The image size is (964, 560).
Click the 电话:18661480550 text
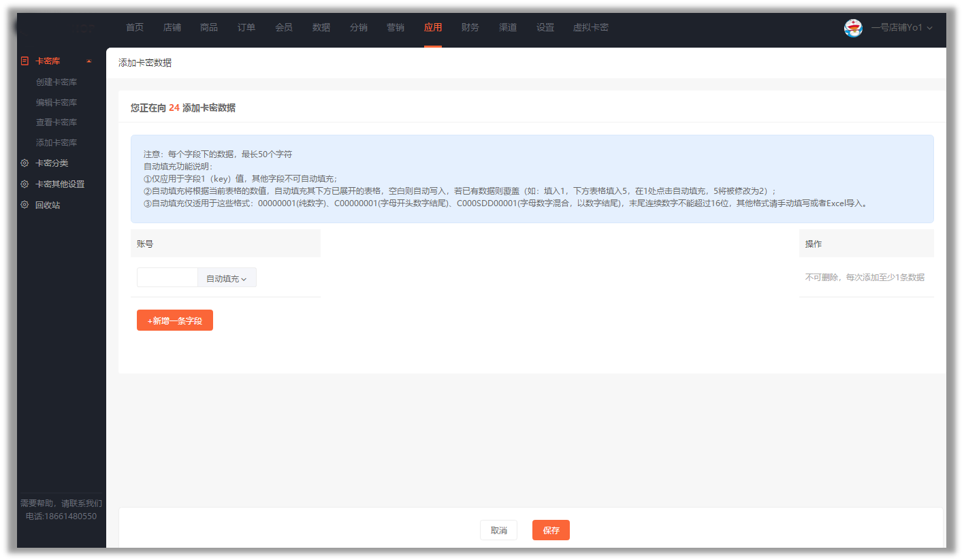pyautogui.click(x=61, y=516)
